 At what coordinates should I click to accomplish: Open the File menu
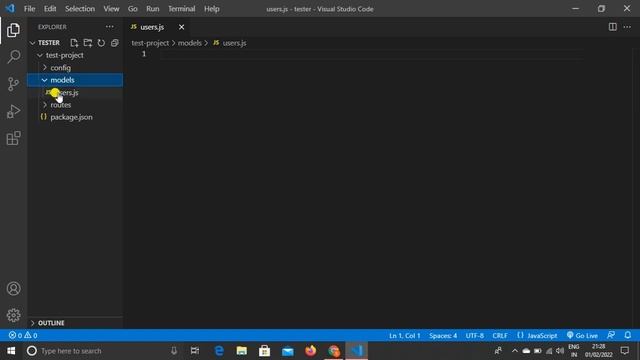[29, 9]
